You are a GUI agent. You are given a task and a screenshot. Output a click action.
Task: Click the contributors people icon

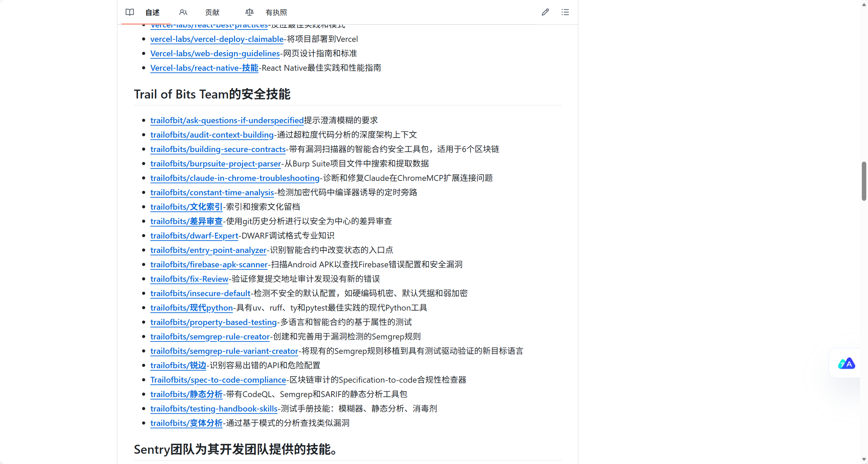183,12
